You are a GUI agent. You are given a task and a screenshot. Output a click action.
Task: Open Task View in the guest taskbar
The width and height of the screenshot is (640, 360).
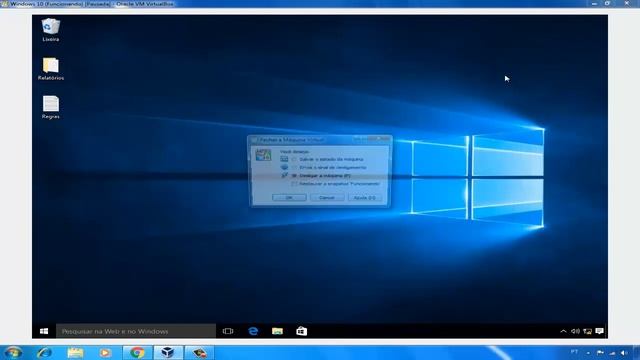click(228, 331)
